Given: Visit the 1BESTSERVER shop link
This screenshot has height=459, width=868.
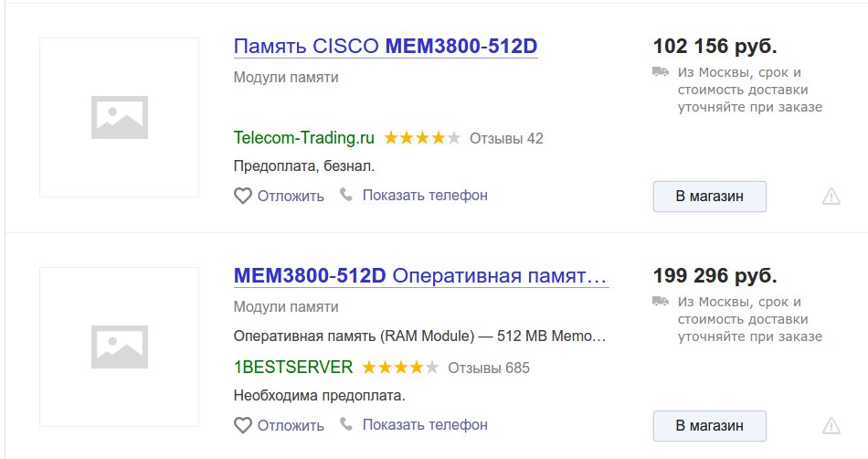Looking at the screenshot, I should coord(293,367).
